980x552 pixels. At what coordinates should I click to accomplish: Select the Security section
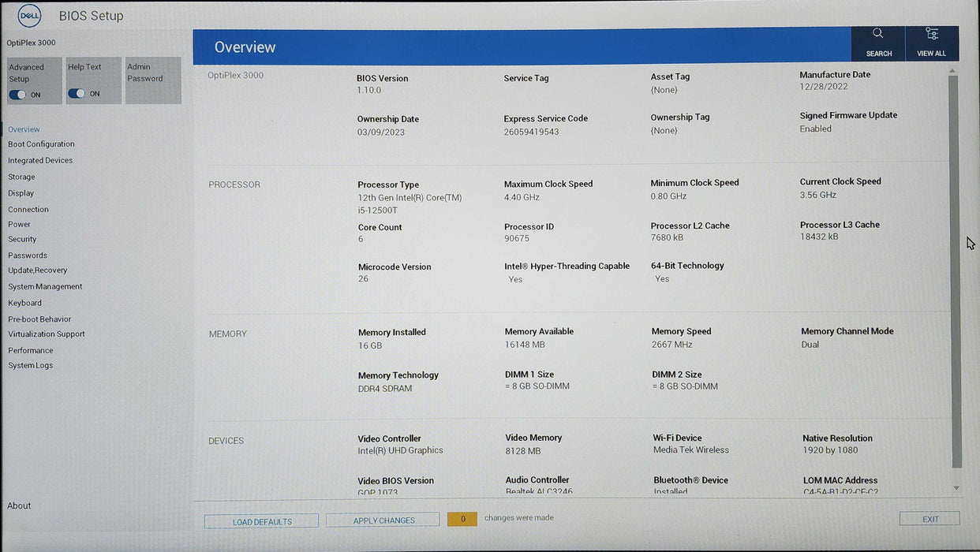[22, 239]
